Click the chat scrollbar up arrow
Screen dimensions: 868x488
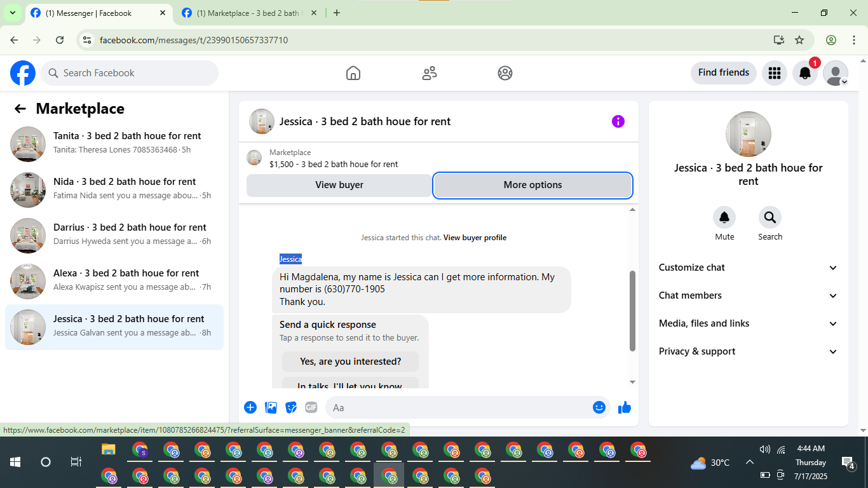point(632,210)
